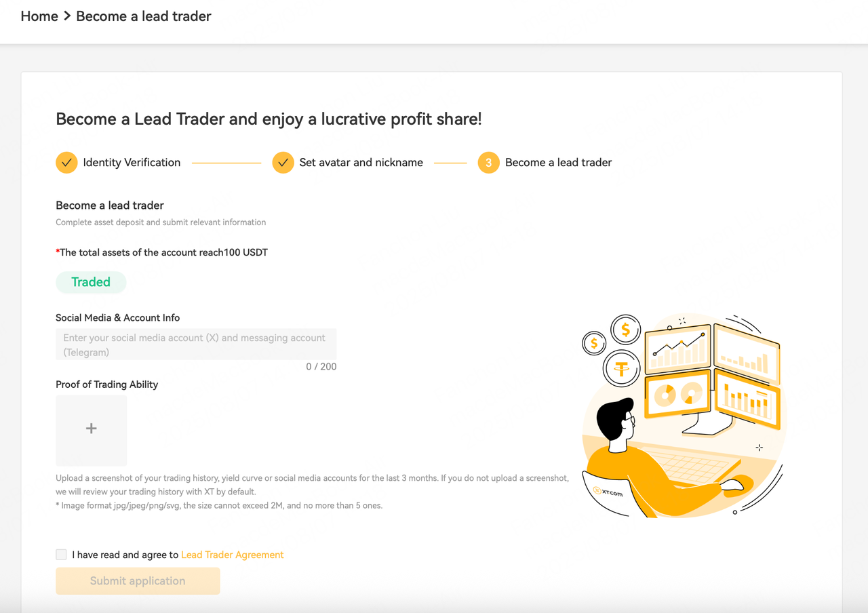Select the Set avatar and nickname step

click(361, 163)
